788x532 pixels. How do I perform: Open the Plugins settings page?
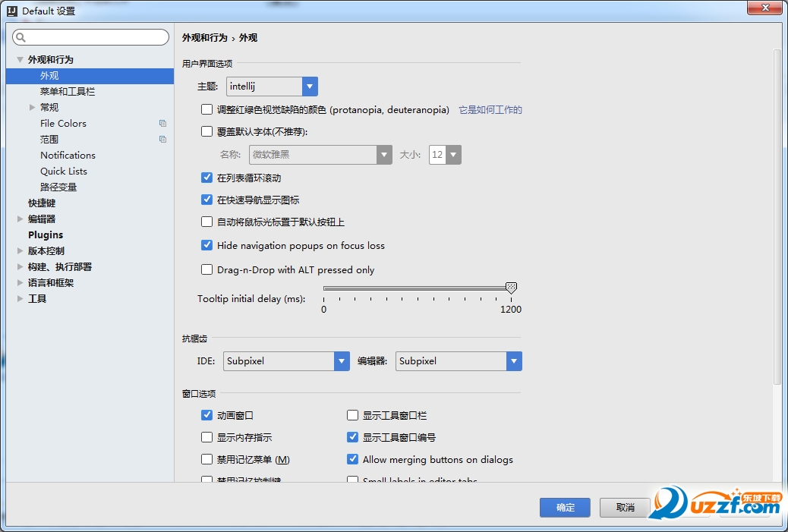point(46,235)
